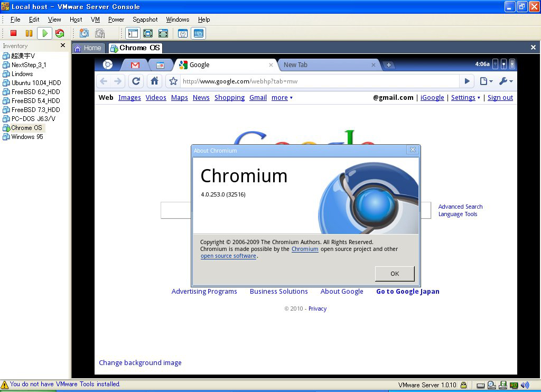
Task: Suspend the virtual machine with pause icon
Action: click(x=29, y=33)
